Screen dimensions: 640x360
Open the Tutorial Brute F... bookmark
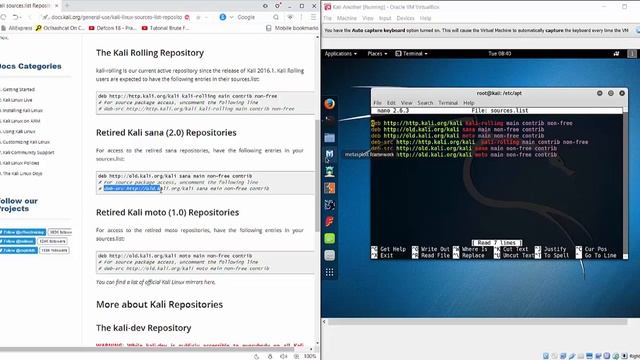click(x=165, y=28)
